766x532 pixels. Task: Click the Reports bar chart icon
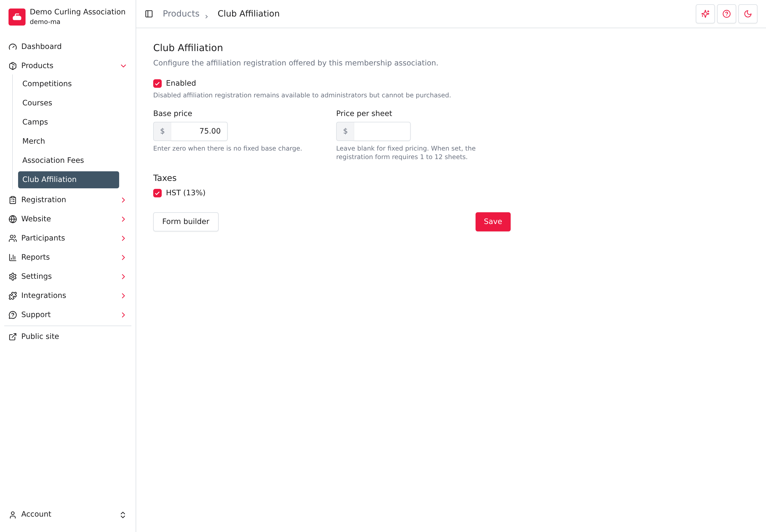pos(13,257)
